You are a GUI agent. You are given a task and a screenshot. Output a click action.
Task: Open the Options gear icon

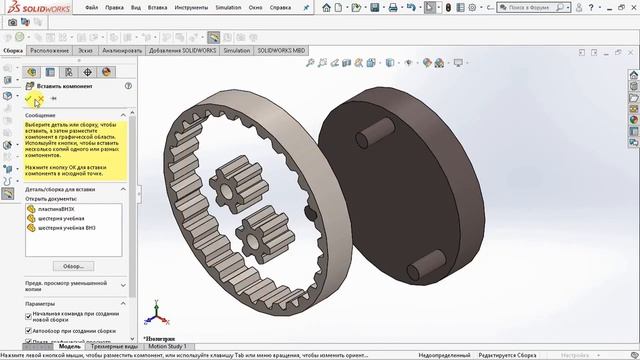[x=472, y=7]
